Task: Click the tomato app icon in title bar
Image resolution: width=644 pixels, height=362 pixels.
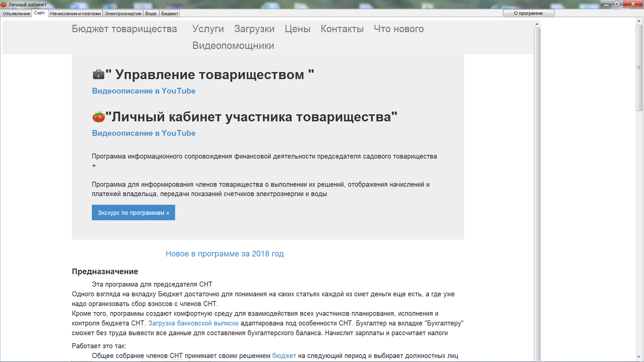Action: click(x=4, y=4)
